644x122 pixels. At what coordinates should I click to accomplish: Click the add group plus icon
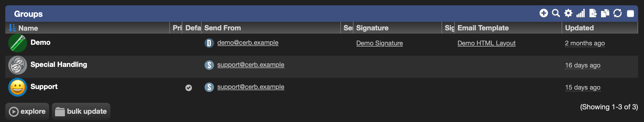pos(544,13)
